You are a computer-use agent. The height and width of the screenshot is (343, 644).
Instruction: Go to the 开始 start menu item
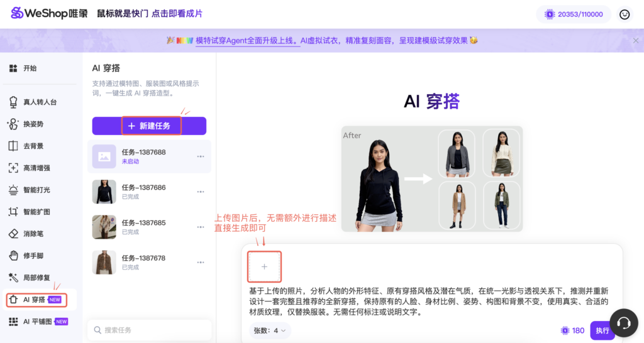click(x=30, y=68)
